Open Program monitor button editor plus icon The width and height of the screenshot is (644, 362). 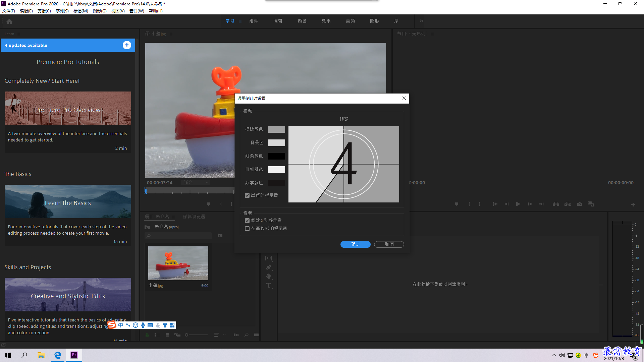click(633, 204)
